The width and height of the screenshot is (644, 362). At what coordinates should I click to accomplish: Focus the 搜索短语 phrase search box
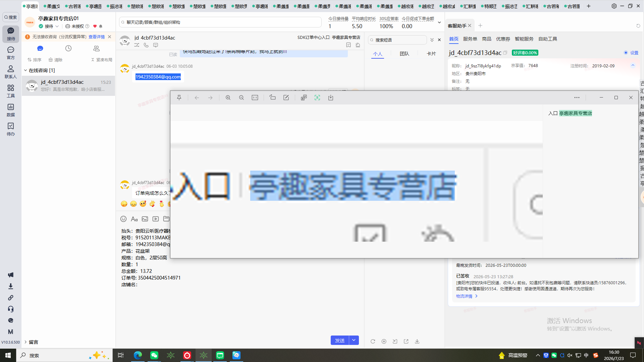(397, 40)
